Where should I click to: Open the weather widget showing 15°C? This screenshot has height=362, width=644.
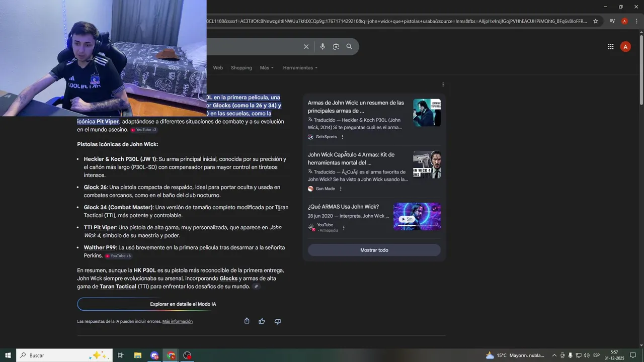click(x=515, y=355)
